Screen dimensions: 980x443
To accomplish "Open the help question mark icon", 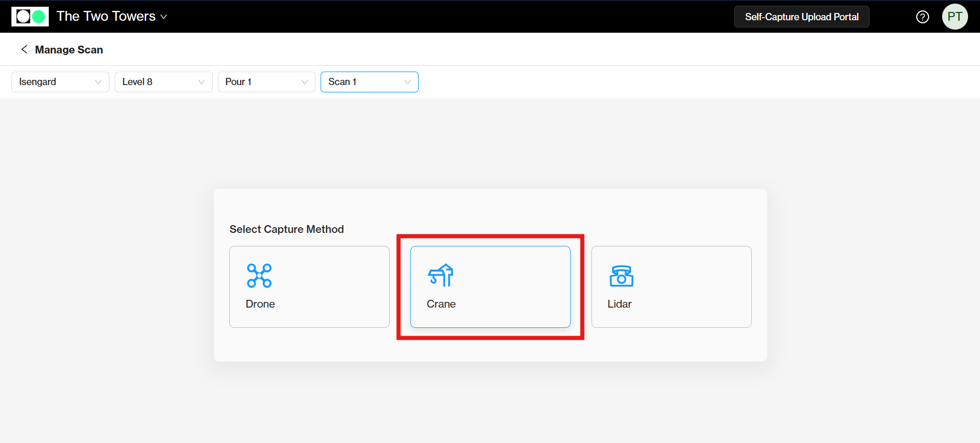I will (922, 17).
